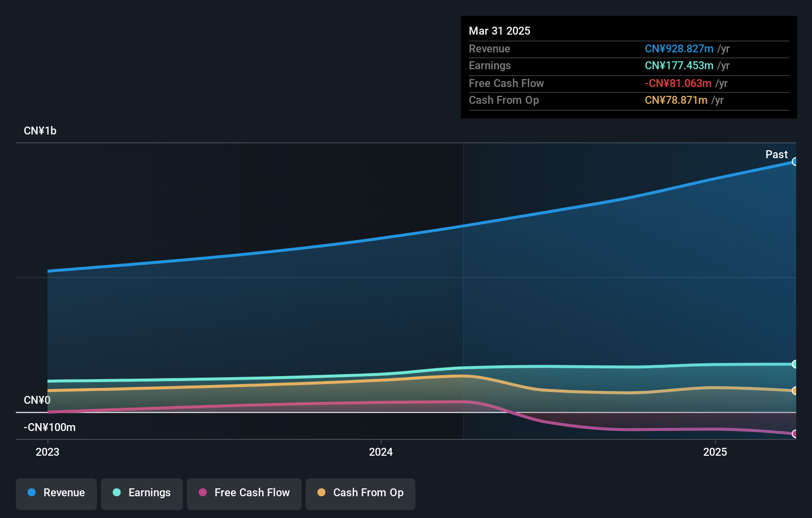The width and height of the screenshot is (812, 518).
Task: Toggle the Earnings legend button
Action: [x=142, y=494]
